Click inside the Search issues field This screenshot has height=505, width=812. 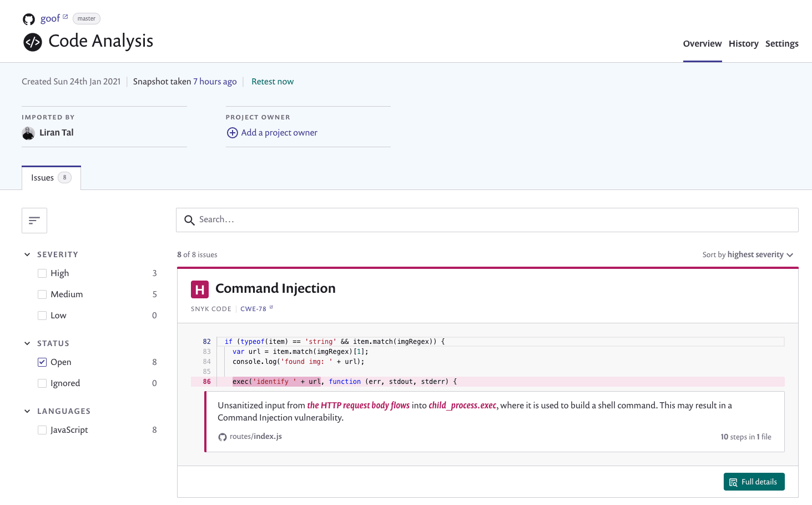coord(389,220)
